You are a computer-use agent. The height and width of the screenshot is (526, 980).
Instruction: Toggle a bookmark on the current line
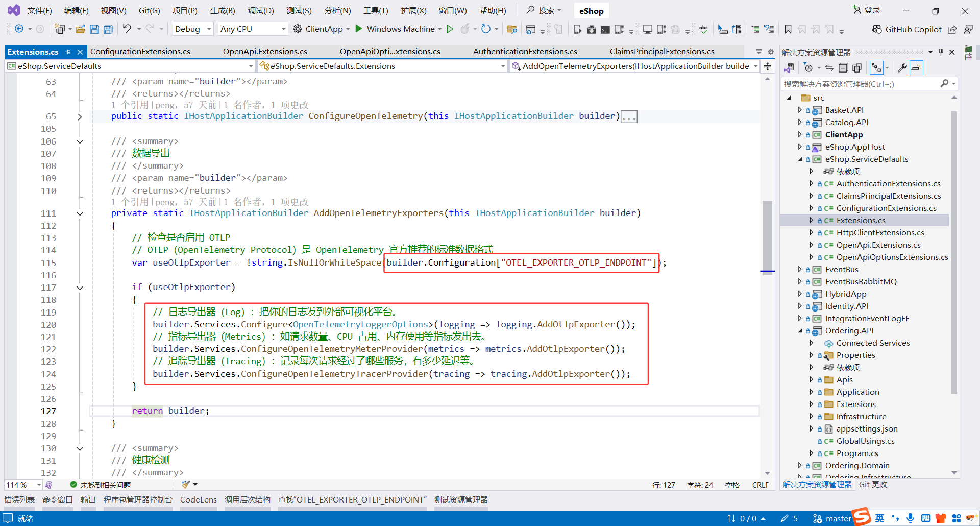pyautogui.click(x=788, y=29)
